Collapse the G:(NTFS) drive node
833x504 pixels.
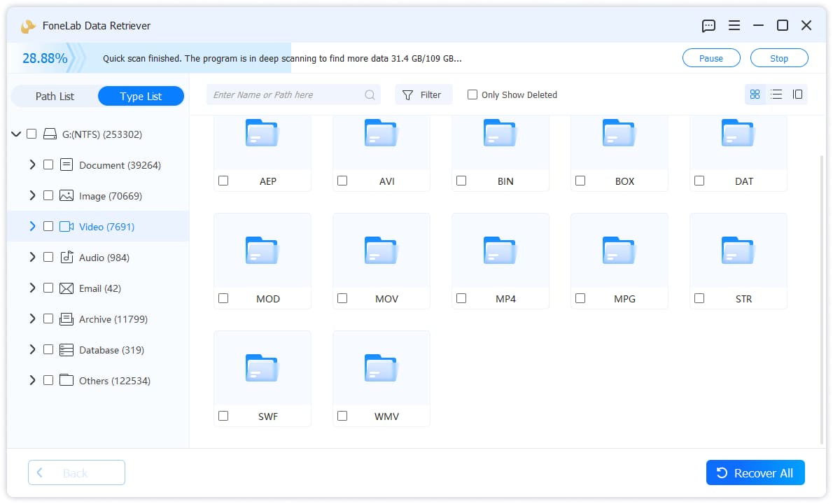point(16,134)
